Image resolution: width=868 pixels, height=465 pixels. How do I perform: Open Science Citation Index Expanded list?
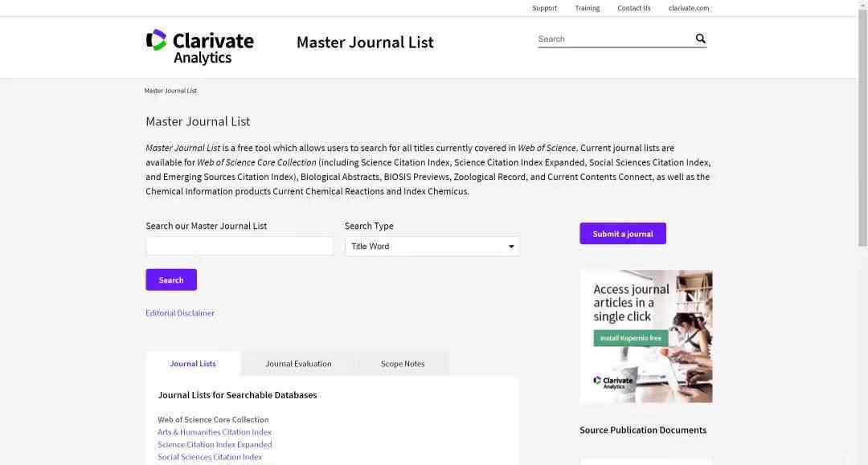click(215, 445)
